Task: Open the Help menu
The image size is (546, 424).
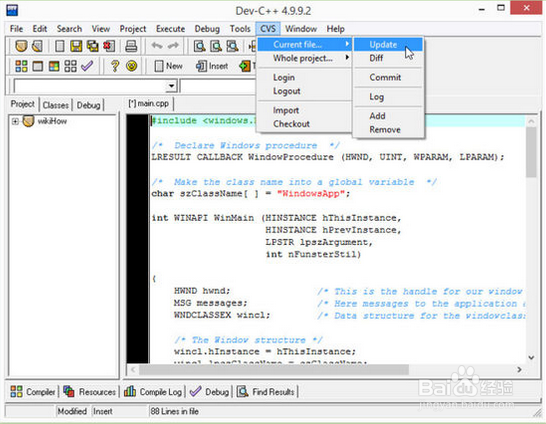Action: [335, 29]
